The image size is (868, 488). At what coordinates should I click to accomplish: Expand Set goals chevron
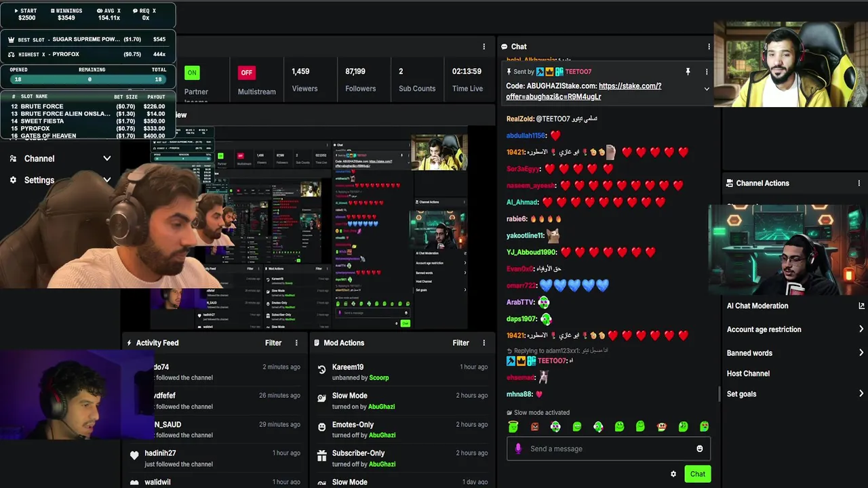click(x=861, y=394)
